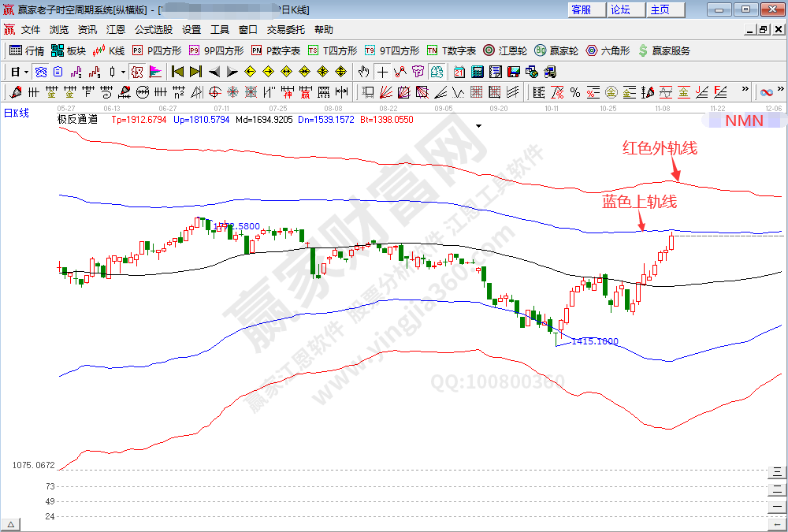The image size is (788, 532).
Task: Open the K线 chart view
Action: pyautogui.click(x=109, y=50)
